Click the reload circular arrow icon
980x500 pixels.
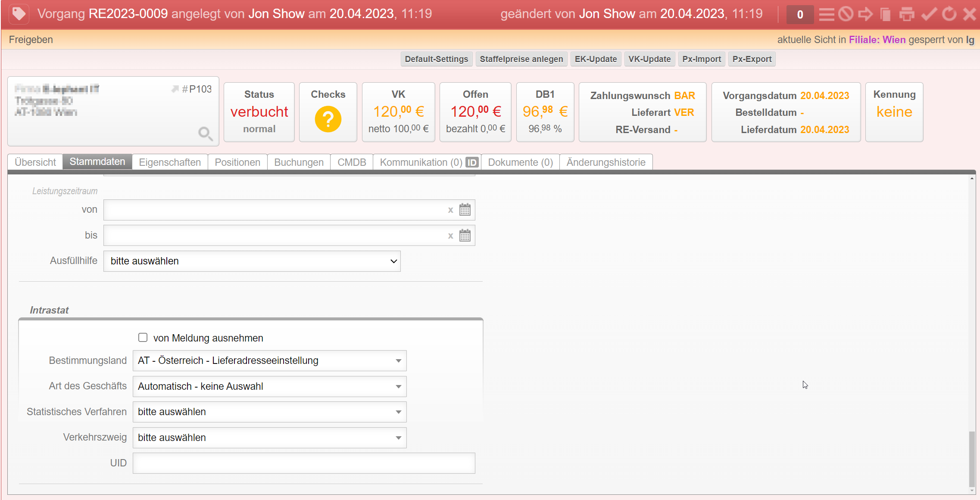[949, 14]
